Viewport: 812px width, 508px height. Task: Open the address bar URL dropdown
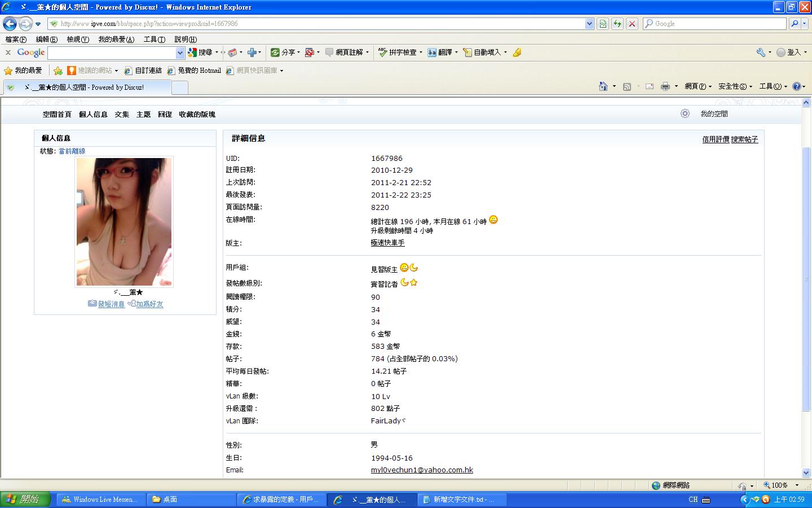pos(589,24)
